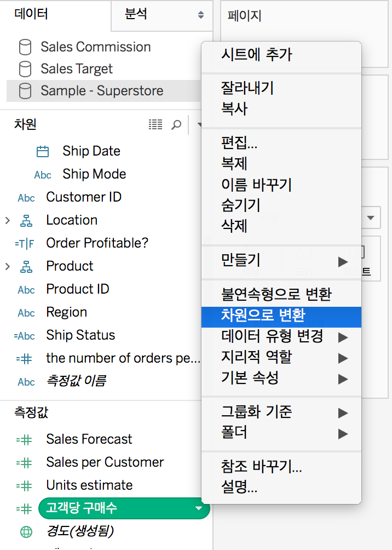Select the Region field
The height and width of the screenshot is (550, 392).
click(67, 313)
